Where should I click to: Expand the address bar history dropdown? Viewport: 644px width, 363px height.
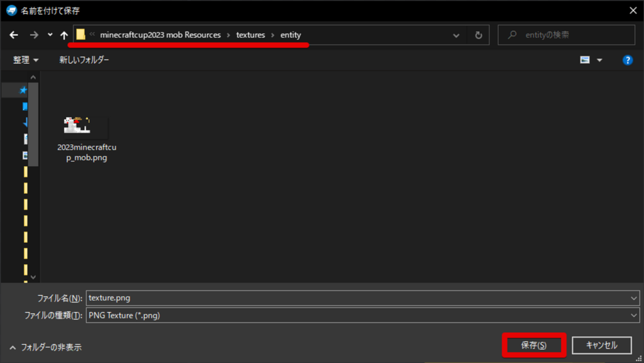click(457, 35)
